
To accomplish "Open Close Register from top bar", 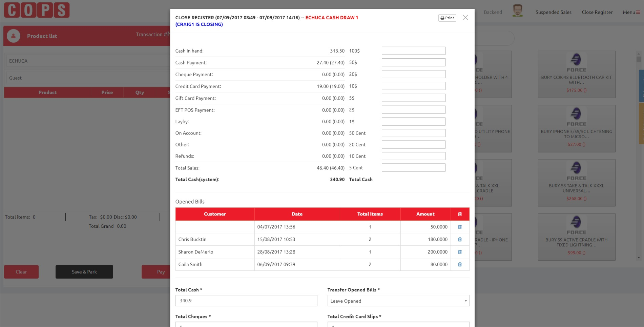I will click(597, 12).
